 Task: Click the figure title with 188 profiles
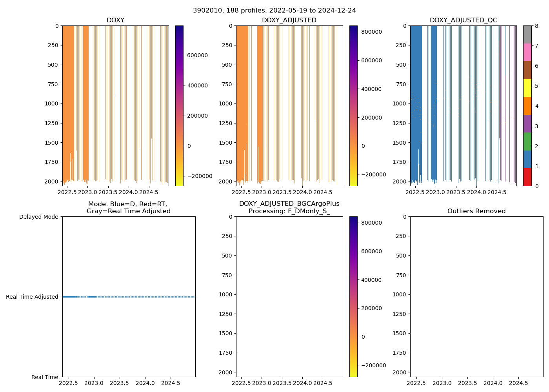(x=274, y=11)
